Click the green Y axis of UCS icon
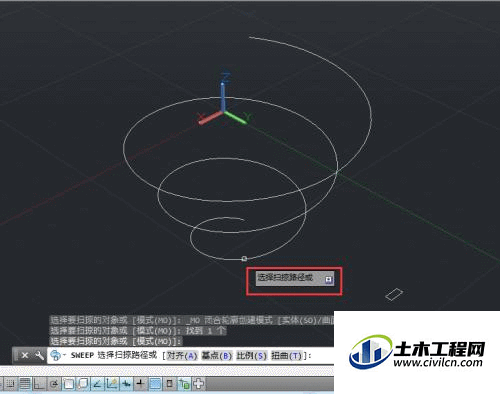Screen dimensions: 500x394 point(236,117)
